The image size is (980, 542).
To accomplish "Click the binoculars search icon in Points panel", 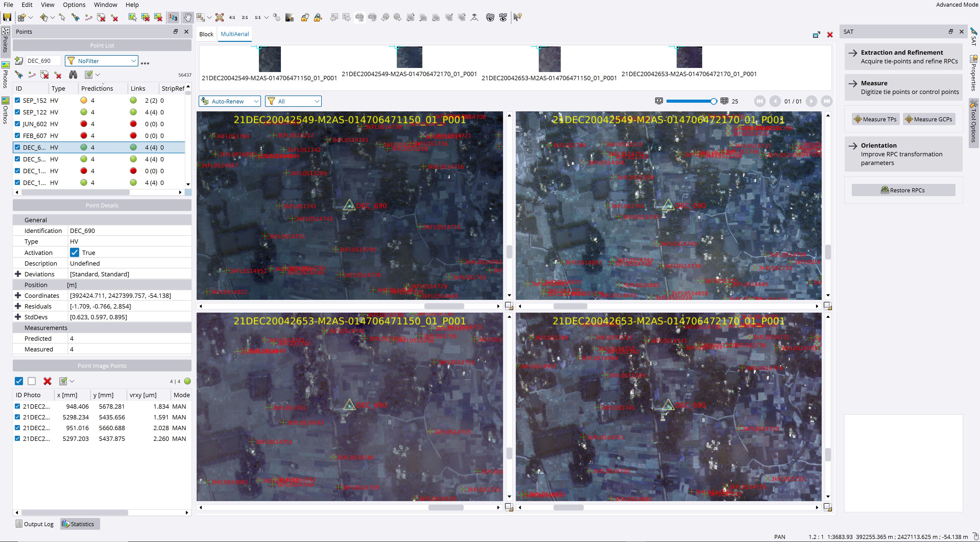I will point(73,75).
